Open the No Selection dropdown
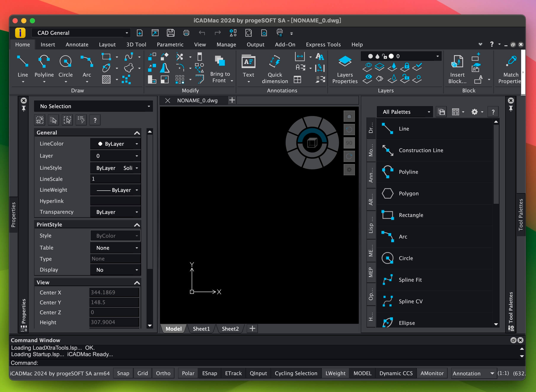536x392 pixels. 93,106
